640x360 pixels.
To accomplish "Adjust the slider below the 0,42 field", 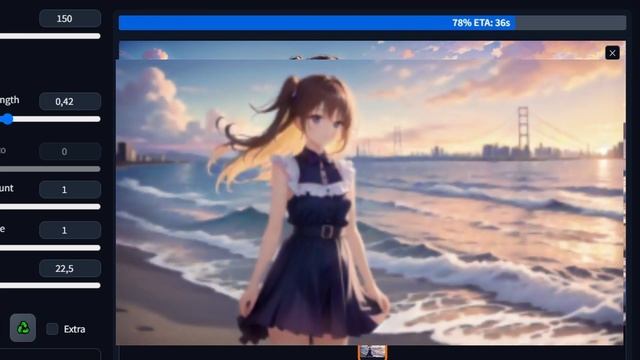I will click(x=50, y=119).
